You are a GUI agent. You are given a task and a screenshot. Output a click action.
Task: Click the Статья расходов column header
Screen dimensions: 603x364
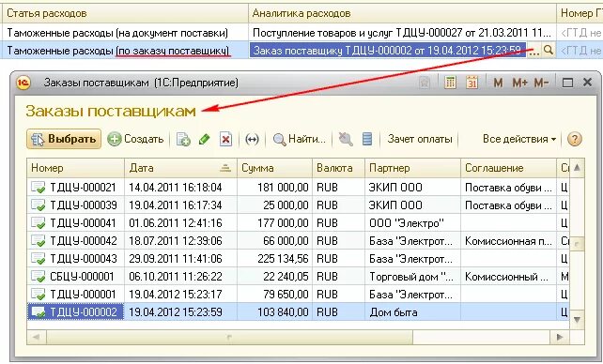point(124,13)
